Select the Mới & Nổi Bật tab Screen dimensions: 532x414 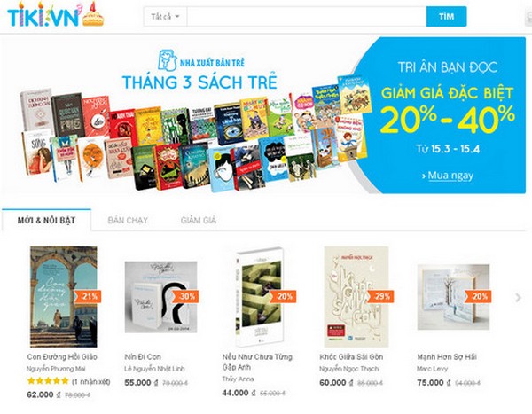point(46,220)
